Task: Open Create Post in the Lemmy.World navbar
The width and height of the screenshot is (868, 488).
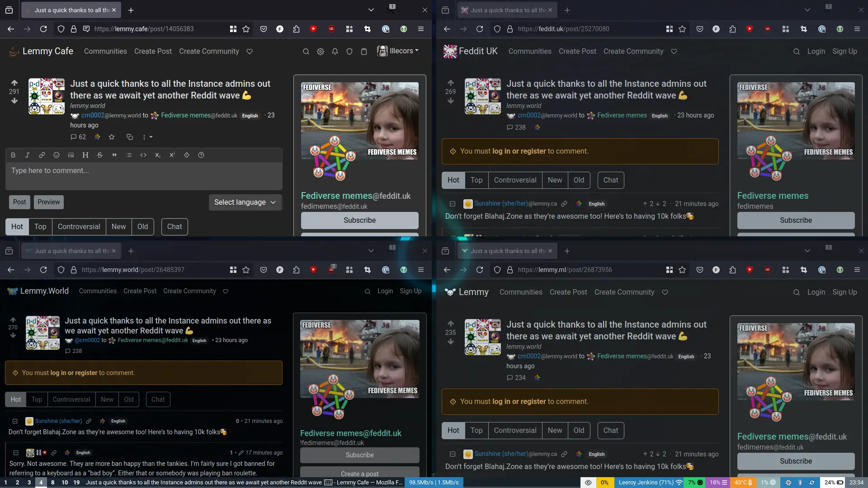Action: coord(140,291)
